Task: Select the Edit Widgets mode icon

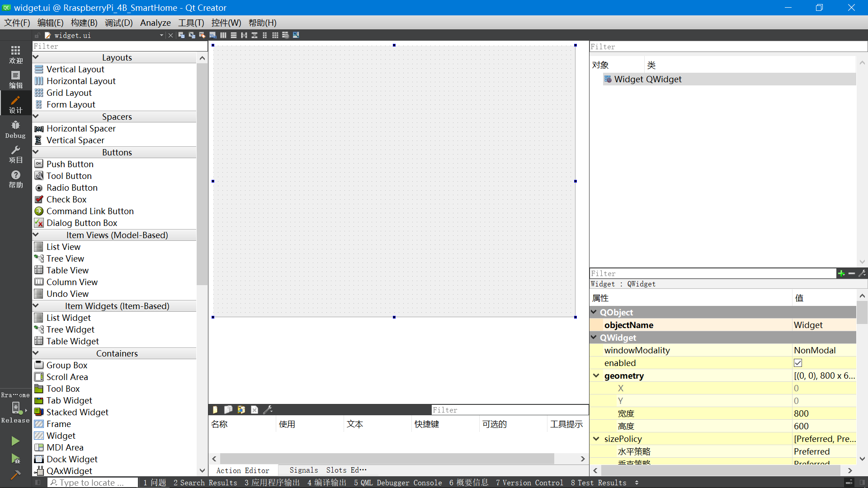Action: point(181,35)
